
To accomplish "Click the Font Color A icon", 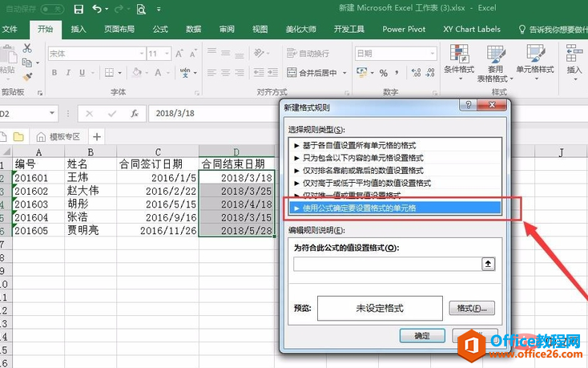I will 159,73.
